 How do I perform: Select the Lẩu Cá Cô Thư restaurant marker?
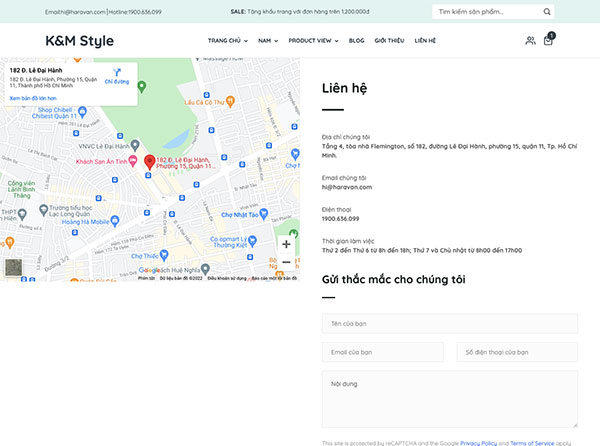(230, 102)
